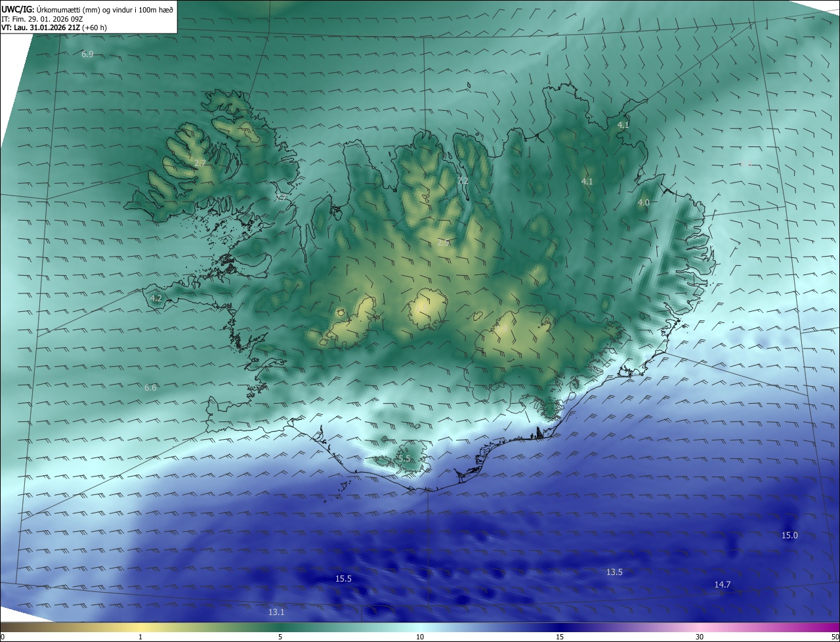Click the precipitation color scale bar
This screenshot has height=642, width=840.
[420, 627]
